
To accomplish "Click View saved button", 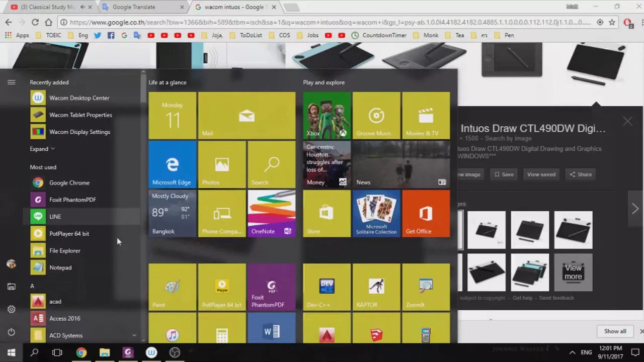I will click(541, 174).
